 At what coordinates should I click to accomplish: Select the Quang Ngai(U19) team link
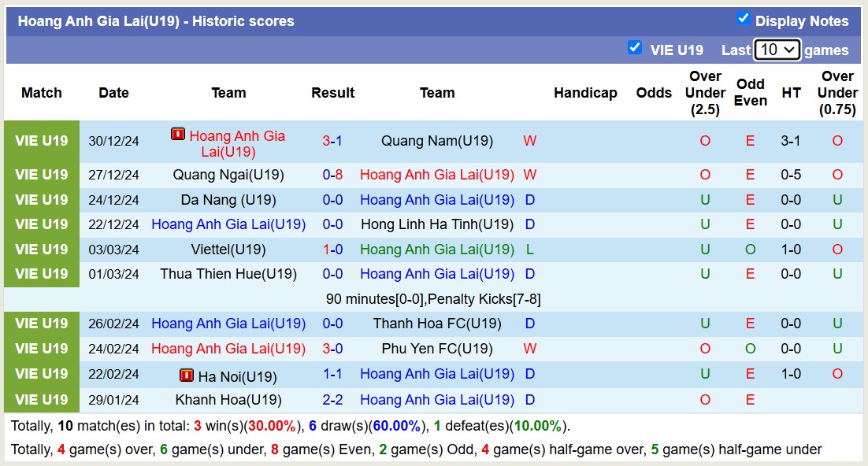point(228,175)
